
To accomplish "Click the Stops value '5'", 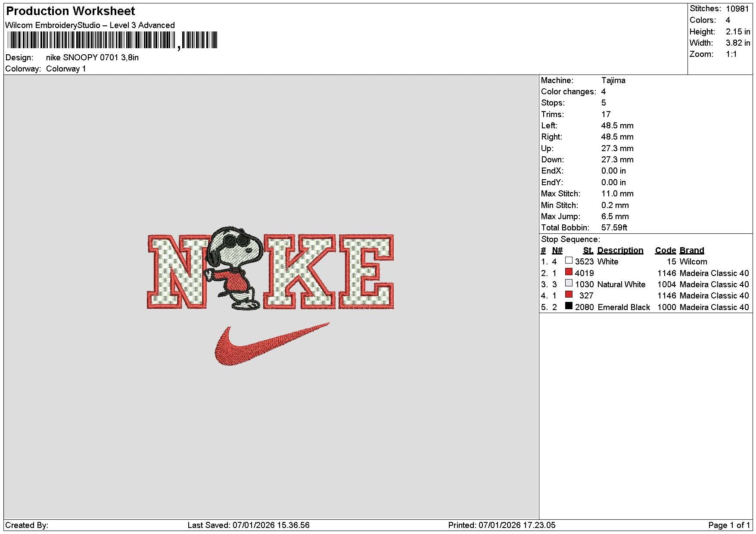I will [x=604, y=103].
